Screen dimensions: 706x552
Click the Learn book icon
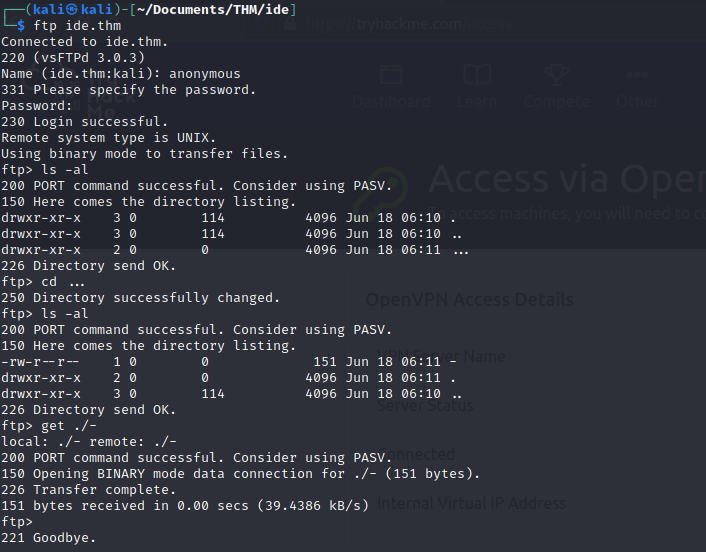click(x=477, y=74)
